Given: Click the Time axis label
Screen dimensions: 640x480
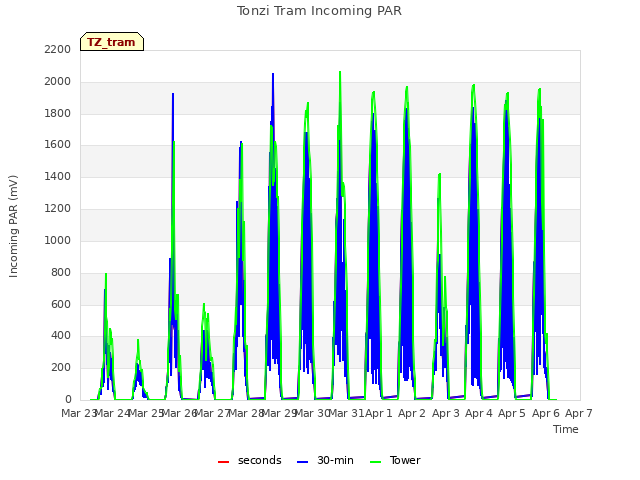Looking at the screenshot, I should pyautogui.click(x=566, y=429).
